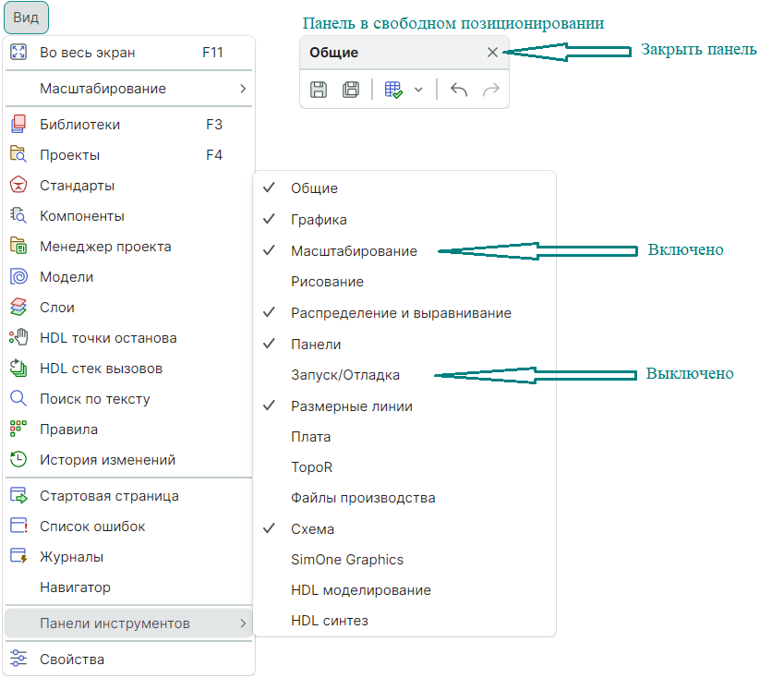Click the Save icon in Общие panel
The height and width of the screenshot is (678, 784).
(319, 90)
